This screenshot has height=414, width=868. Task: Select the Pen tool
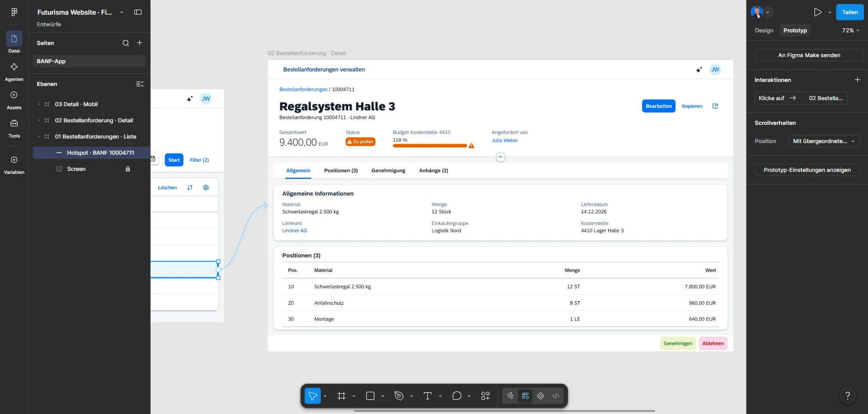pos(399,396)
